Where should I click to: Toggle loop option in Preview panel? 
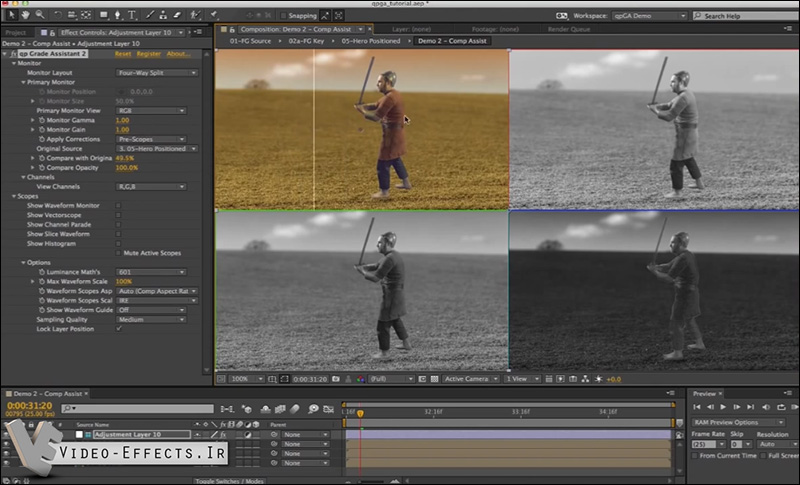(x=781, y=406)
